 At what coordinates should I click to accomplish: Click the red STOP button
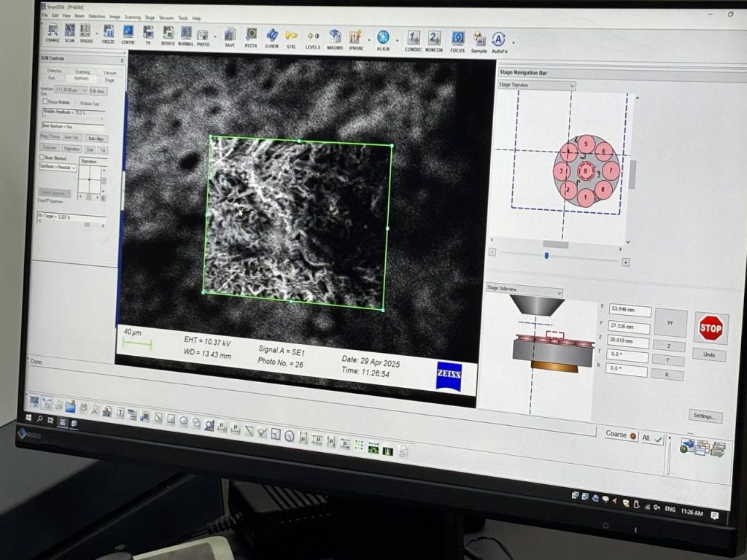[x=711, y=327]
